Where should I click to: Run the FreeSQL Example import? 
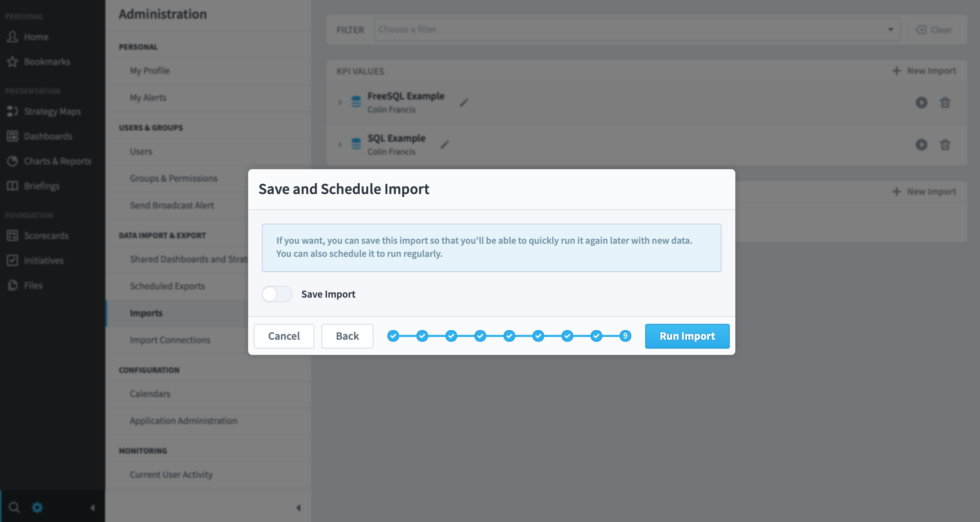921,103
